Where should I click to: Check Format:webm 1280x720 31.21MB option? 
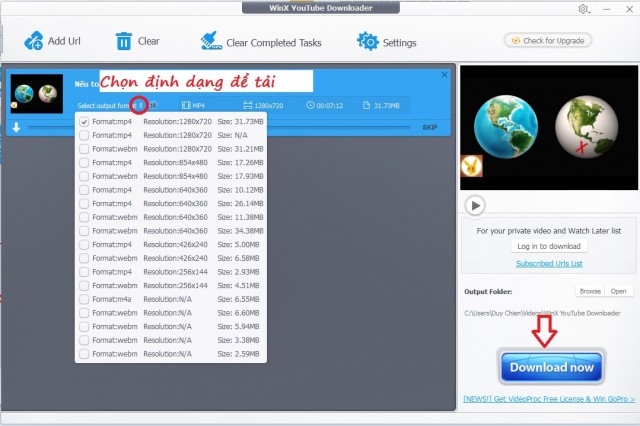(x=84, y=149)
